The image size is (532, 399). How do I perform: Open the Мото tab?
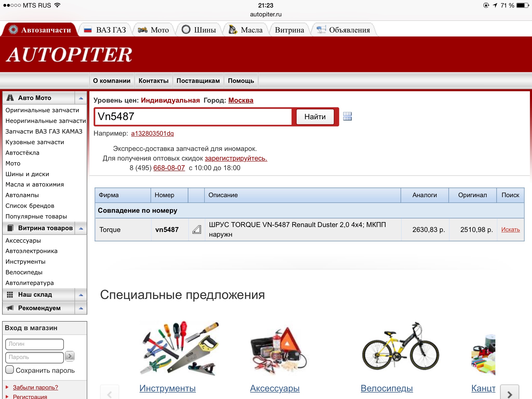(154, 30)
